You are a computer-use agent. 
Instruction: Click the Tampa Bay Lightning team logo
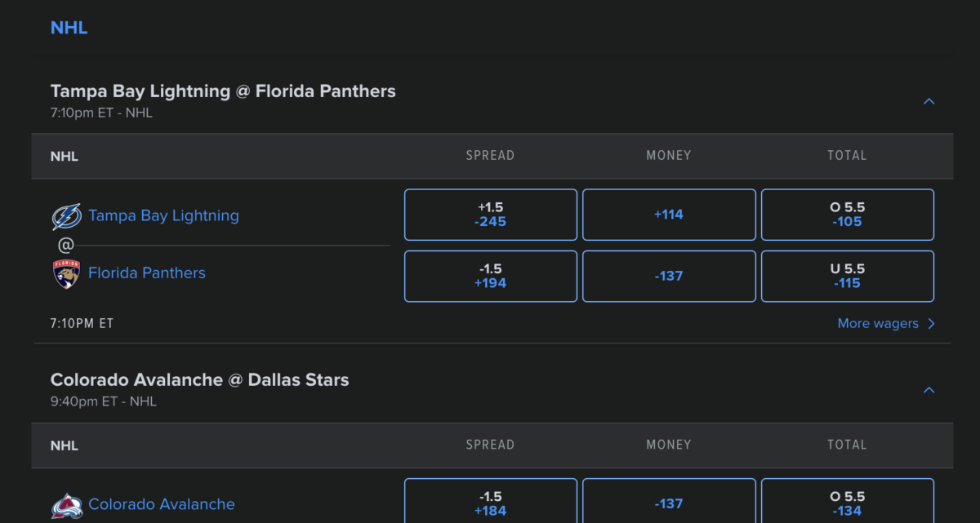tap(66, 216)
